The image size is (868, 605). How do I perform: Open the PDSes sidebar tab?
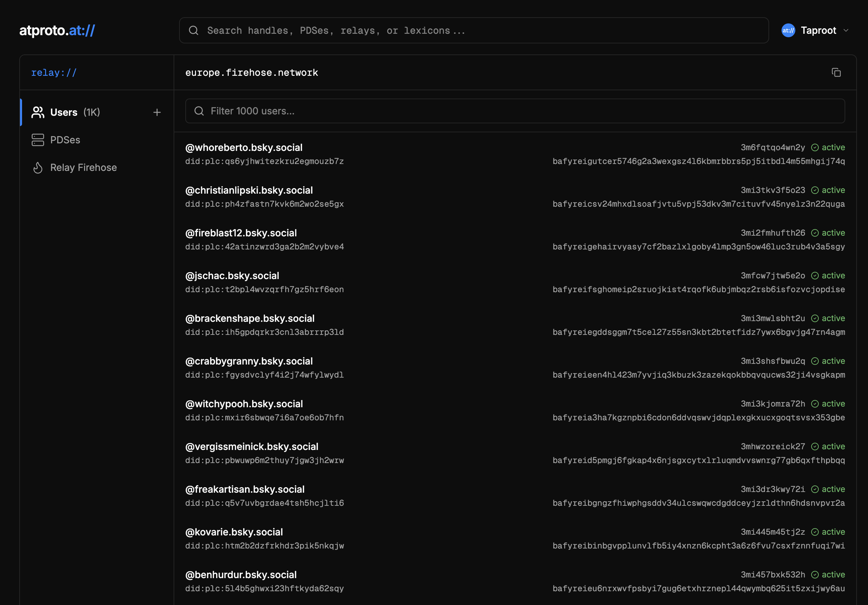coord(65,140)
